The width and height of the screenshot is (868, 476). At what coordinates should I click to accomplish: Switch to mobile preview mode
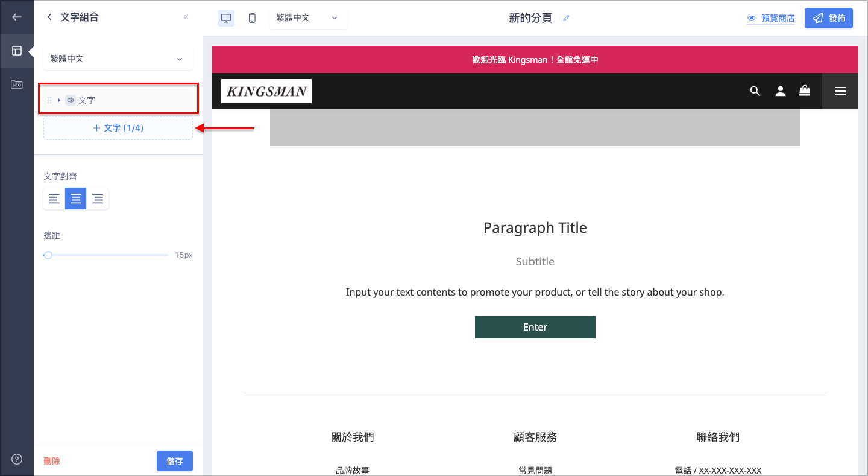click(x=252, y=18)
